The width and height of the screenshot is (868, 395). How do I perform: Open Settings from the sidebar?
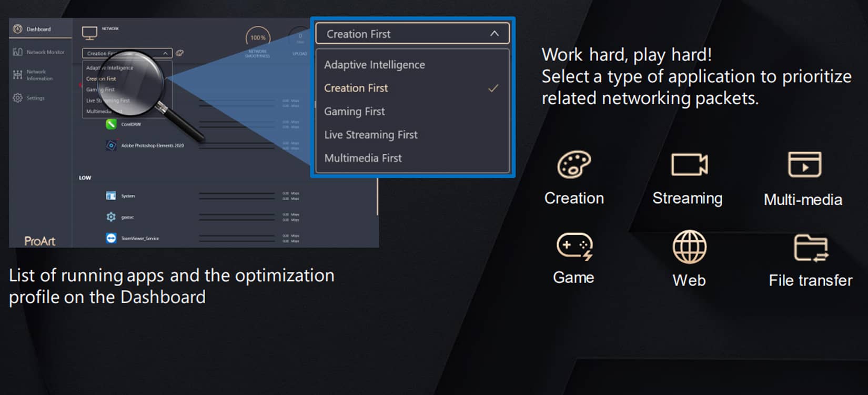point(35,98)
